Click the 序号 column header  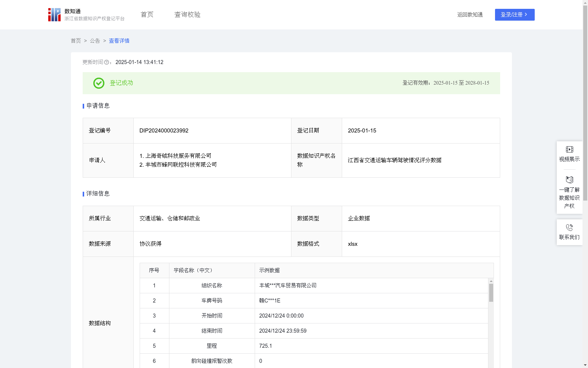click(154, 270)
